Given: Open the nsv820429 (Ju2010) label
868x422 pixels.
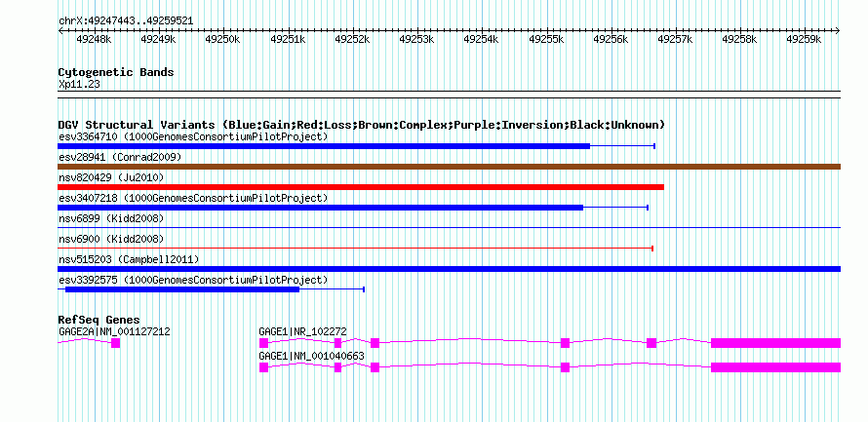Looking at the screenshot, I should click(111, 177).
